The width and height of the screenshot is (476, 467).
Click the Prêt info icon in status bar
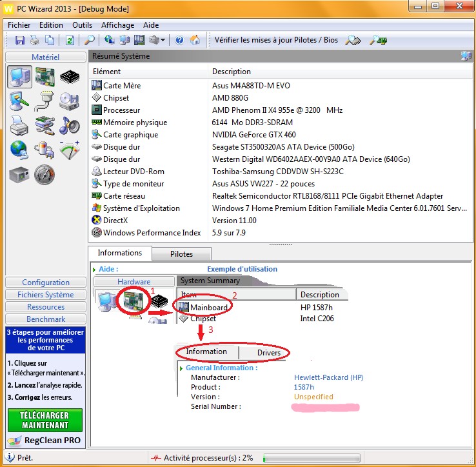tap(10, 457)
